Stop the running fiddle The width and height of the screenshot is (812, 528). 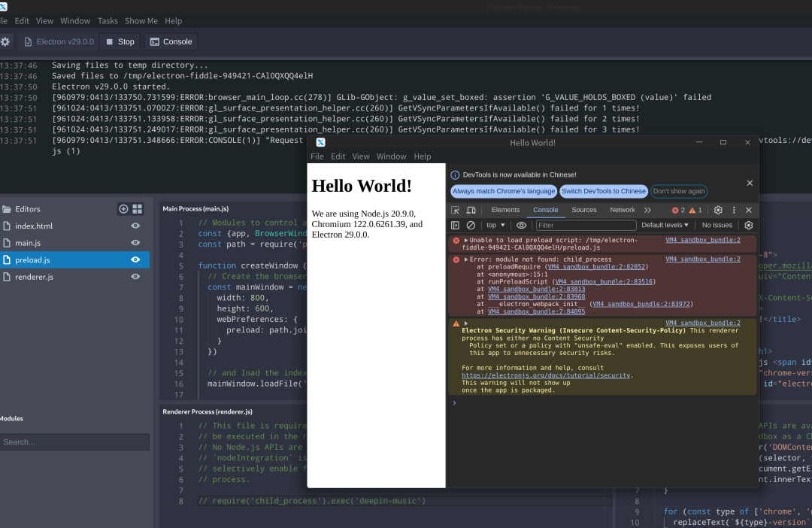click(x=120, y=42)
